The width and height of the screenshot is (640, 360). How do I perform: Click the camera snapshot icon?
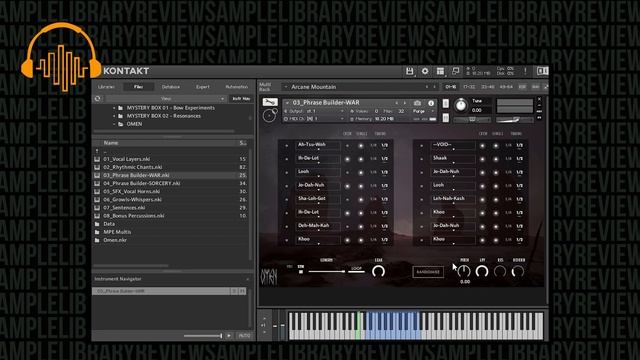coord(417,103)
